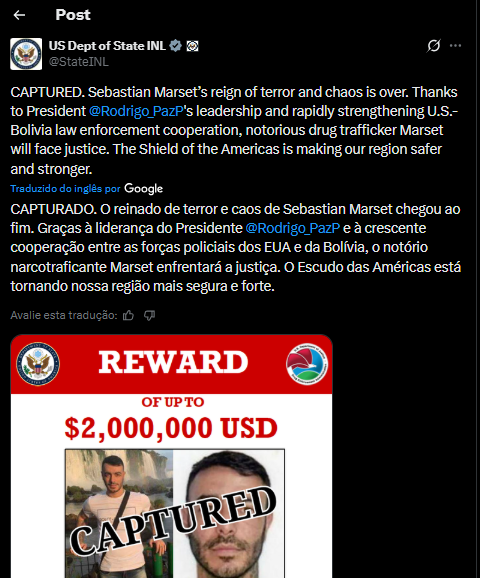Image resolution: width=480 pixels, height=578 pixels.
Task: Open the US Dept of State INL profile name
Action: [107, 46]
